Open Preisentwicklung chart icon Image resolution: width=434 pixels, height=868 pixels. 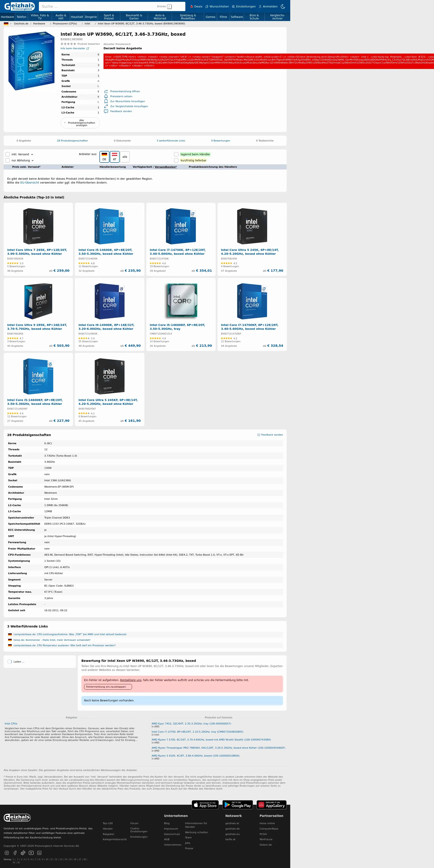click(106, 91)
